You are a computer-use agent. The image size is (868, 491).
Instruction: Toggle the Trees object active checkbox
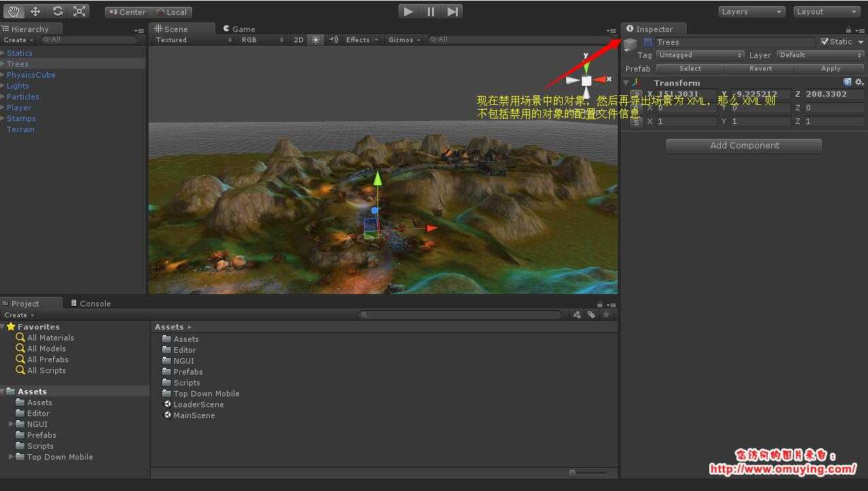coord(648,42)
